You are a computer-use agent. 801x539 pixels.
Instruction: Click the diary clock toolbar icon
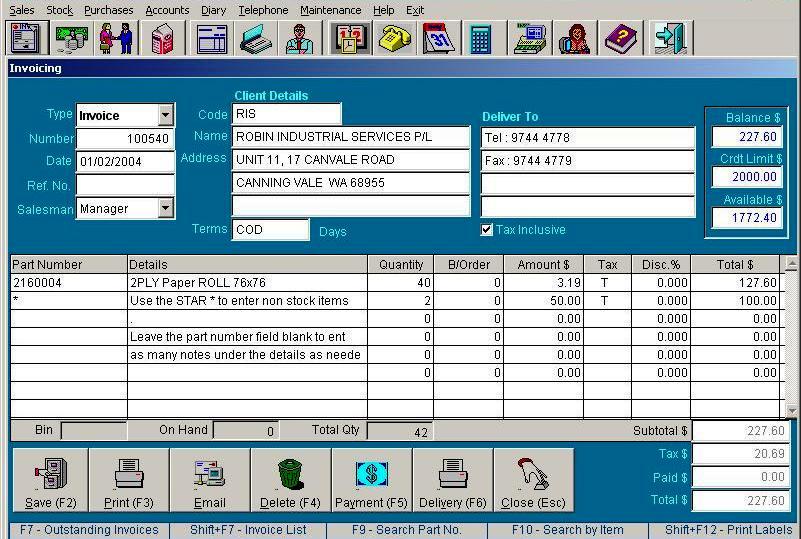[x=350, y=38]
